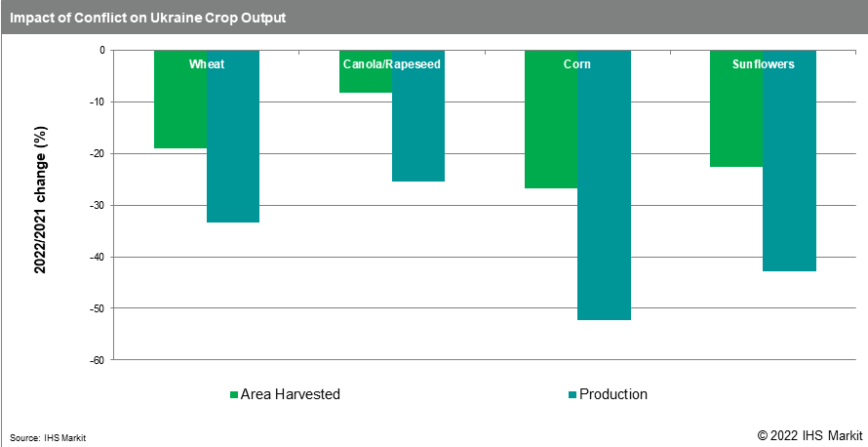Screen dimensions: 868x447
Task: Click the Wheat category label
Action: pos(207,64)
